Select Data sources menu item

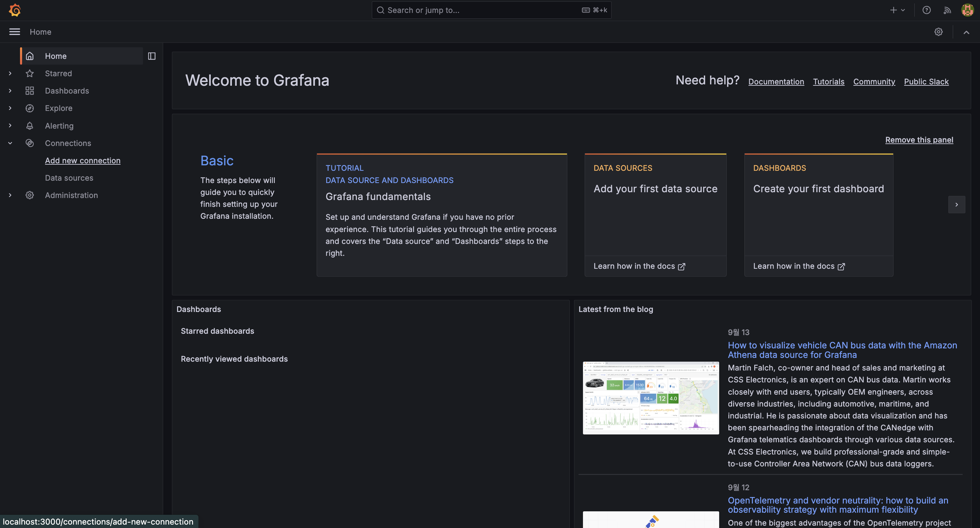(x=69, y=178)
